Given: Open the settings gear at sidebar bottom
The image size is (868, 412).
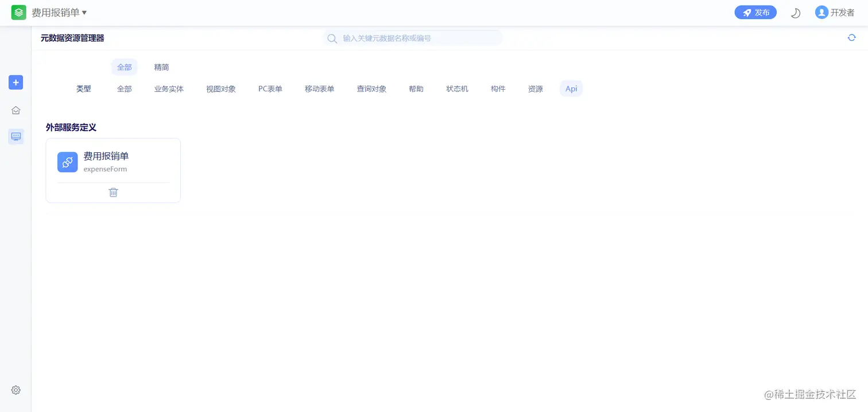Looking at the screenshot, I should tap(15, 390).
